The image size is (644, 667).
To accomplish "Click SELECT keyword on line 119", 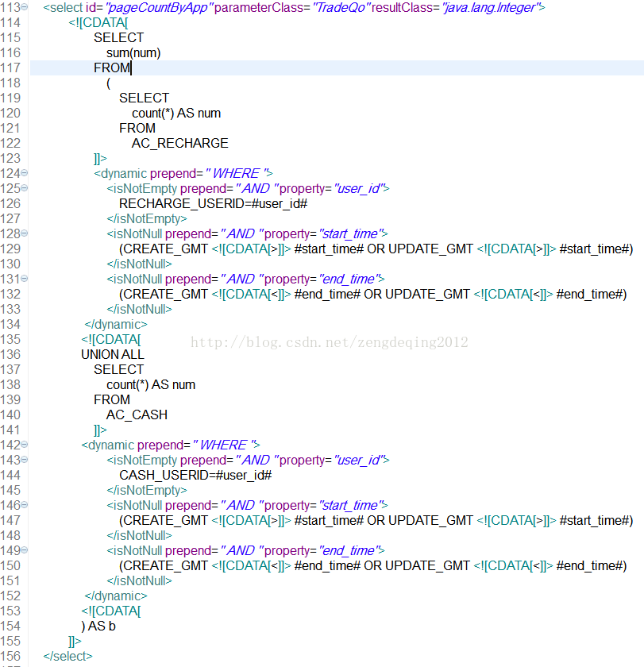I will point(145,98).
